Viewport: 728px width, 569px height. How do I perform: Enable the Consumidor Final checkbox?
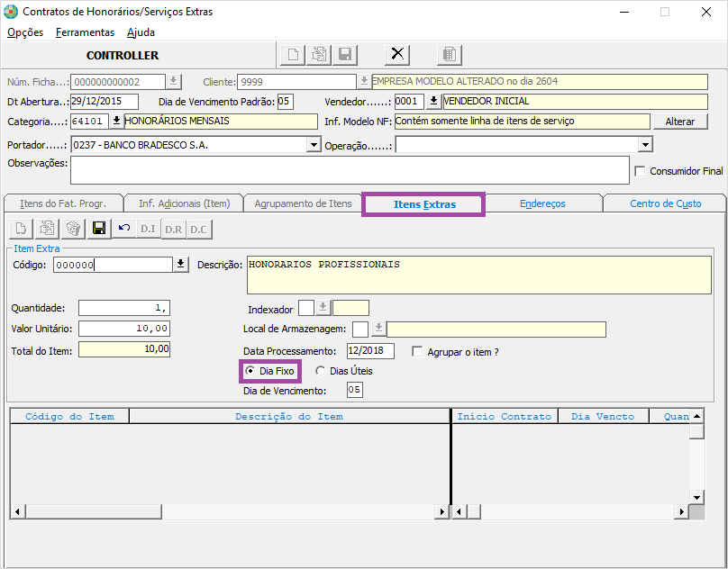(640, 171)
